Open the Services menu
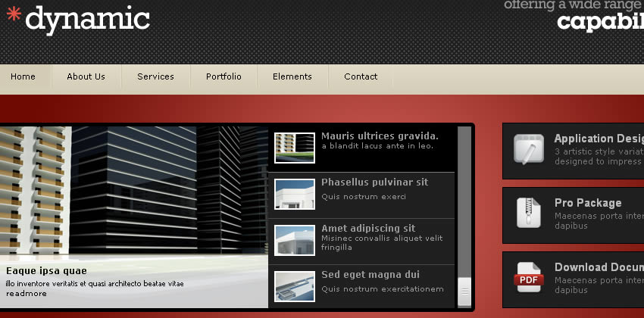This screenshot has height=318, width=644. click(155, 76)
